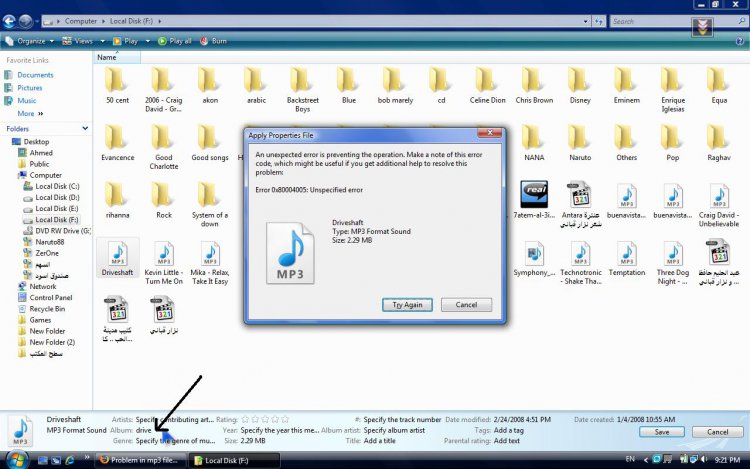
Task: Open the rihanna folder
Action: click(x=117, y=201)
